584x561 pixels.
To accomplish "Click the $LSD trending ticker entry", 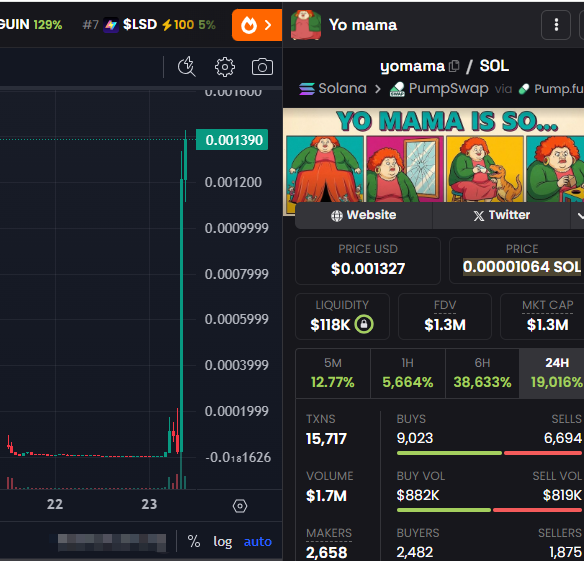I will (149, 25).
